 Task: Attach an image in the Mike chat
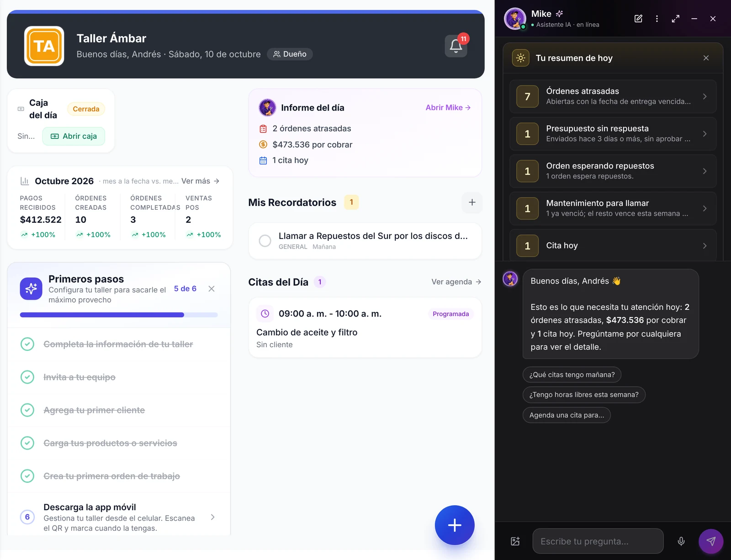click(515, 541)
